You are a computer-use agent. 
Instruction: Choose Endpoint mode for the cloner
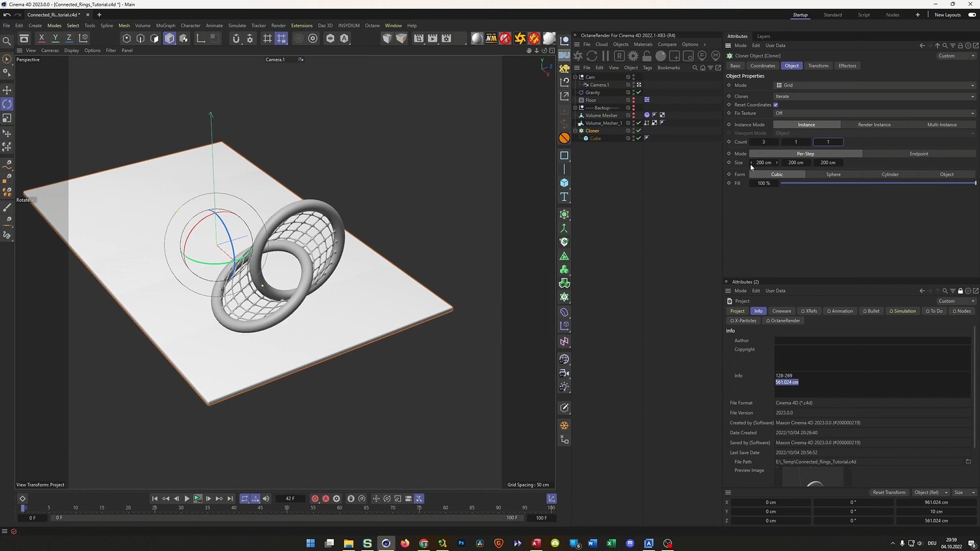[919, 154]
